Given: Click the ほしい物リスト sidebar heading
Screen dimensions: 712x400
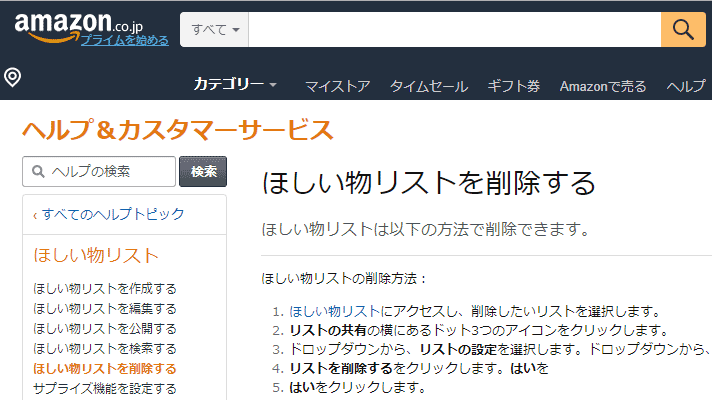Looking at the screenshot, I should [96, 255].
